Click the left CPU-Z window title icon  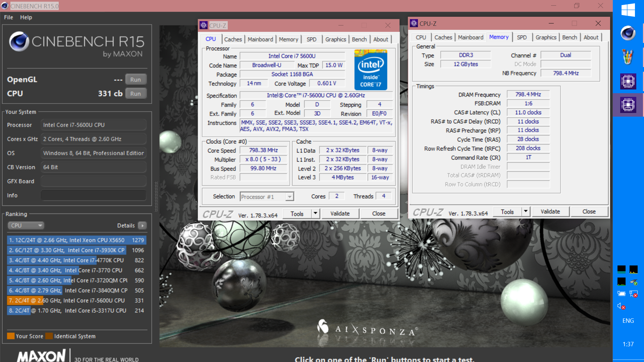[x=204, y=25]
